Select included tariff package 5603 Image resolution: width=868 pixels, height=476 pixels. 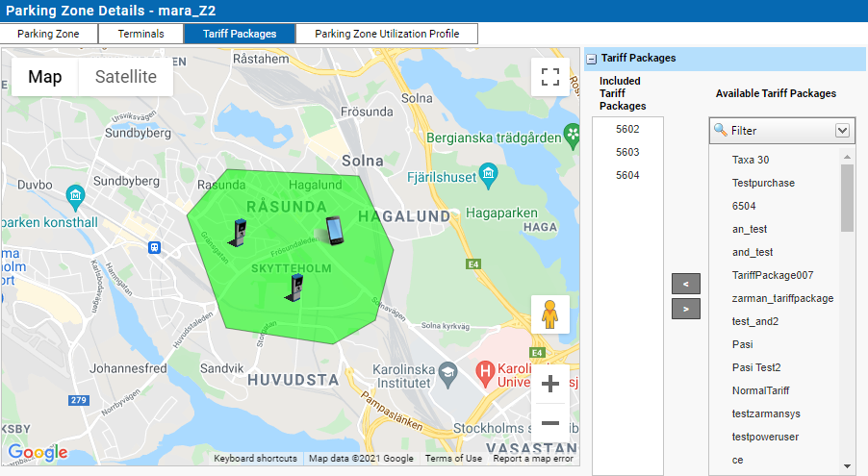point(627,152)
